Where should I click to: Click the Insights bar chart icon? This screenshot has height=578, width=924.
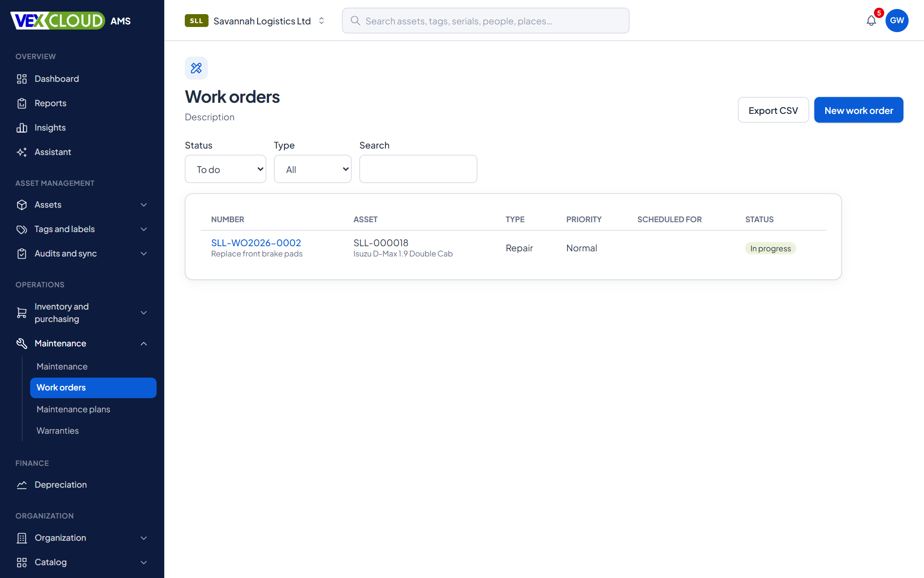point(22,128)
